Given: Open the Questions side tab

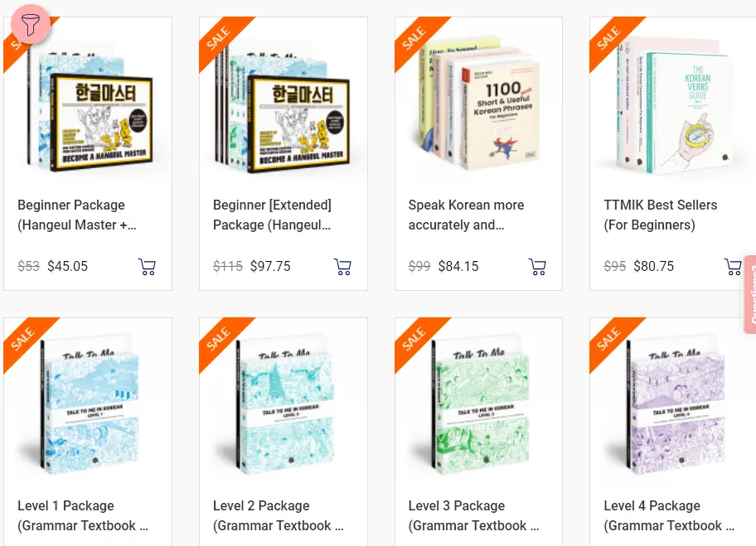Looking at the screenshot, I should [x=750, y=294].
